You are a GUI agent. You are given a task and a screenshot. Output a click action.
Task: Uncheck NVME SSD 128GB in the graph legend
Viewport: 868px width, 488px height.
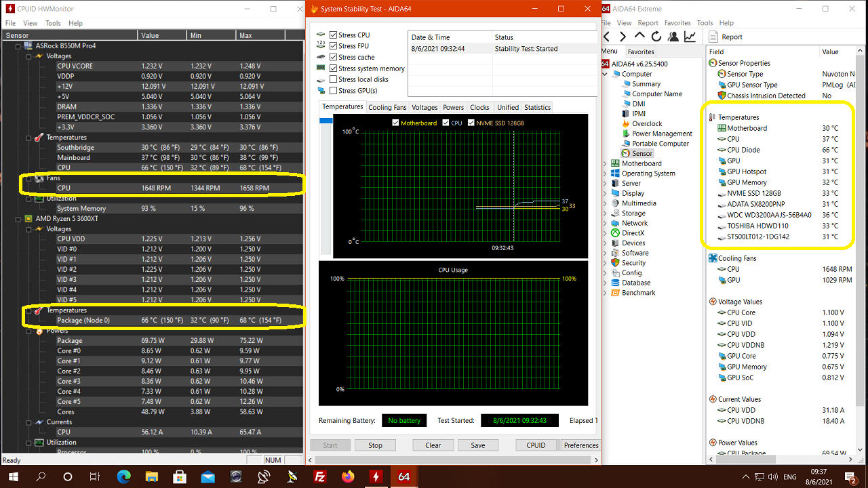(x=471, y=123)
